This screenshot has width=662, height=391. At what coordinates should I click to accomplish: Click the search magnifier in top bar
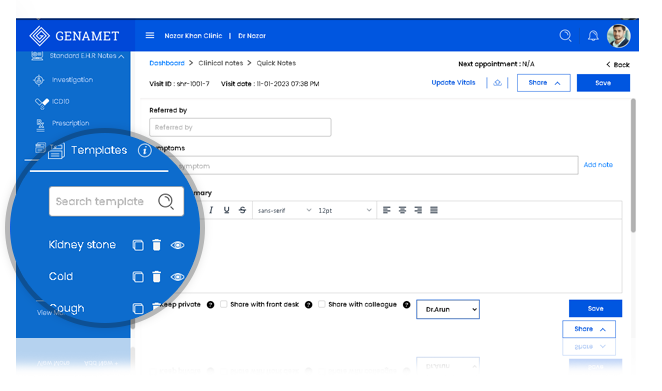(x=565, y=35)
